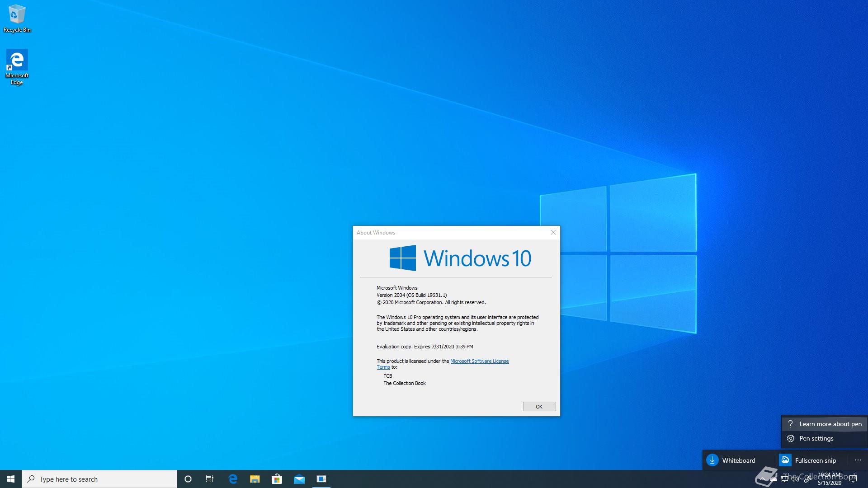Click the Whiteboard download icon
Screen dimensions: 868x488
pos(712,460)
